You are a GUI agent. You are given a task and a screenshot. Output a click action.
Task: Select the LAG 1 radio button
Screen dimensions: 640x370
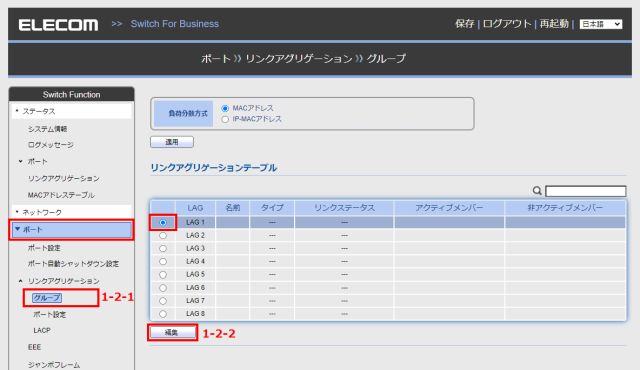(x=163, y=223)
